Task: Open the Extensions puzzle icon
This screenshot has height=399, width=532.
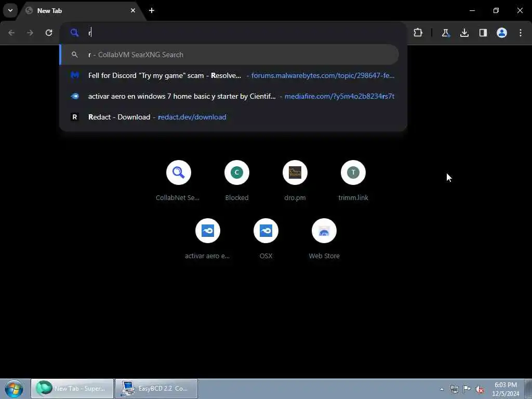Action: [418, 33]
